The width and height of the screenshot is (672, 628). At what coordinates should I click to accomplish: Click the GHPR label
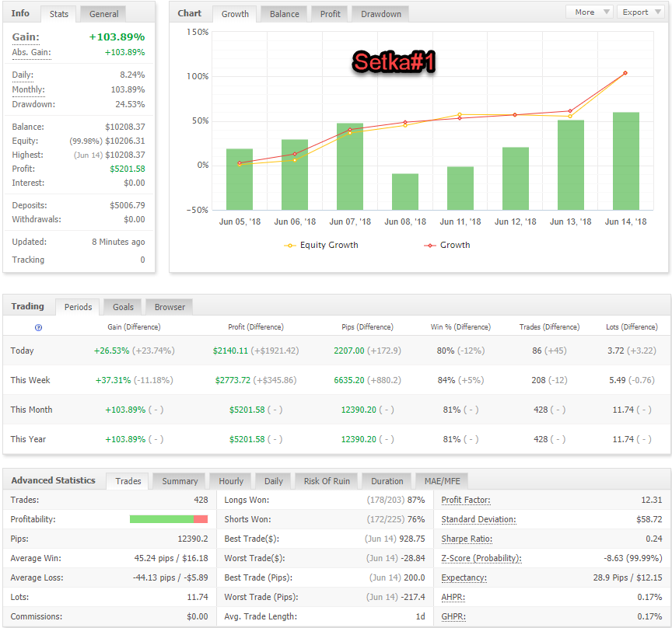click(x=453, y=616)
